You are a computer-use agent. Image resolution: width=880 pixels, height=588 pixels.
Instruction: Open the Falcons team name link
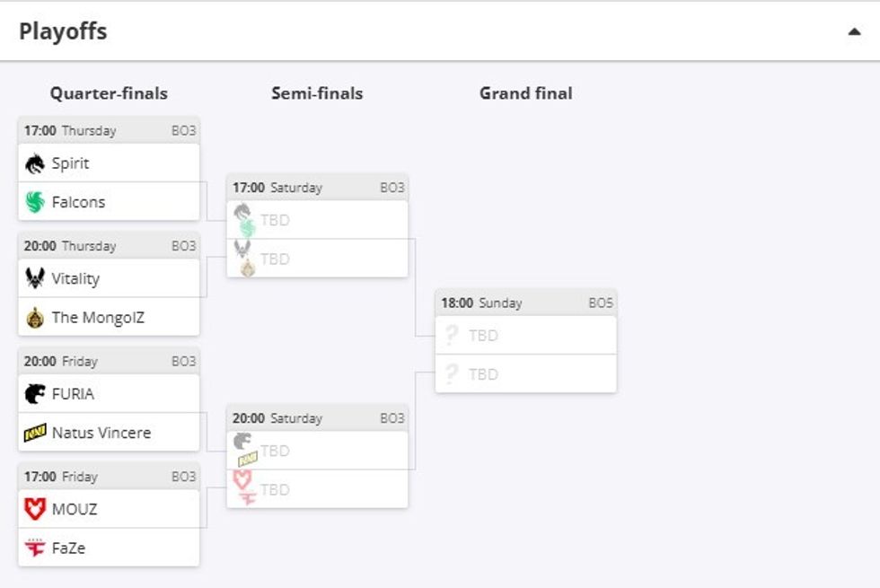coord(78,202)
